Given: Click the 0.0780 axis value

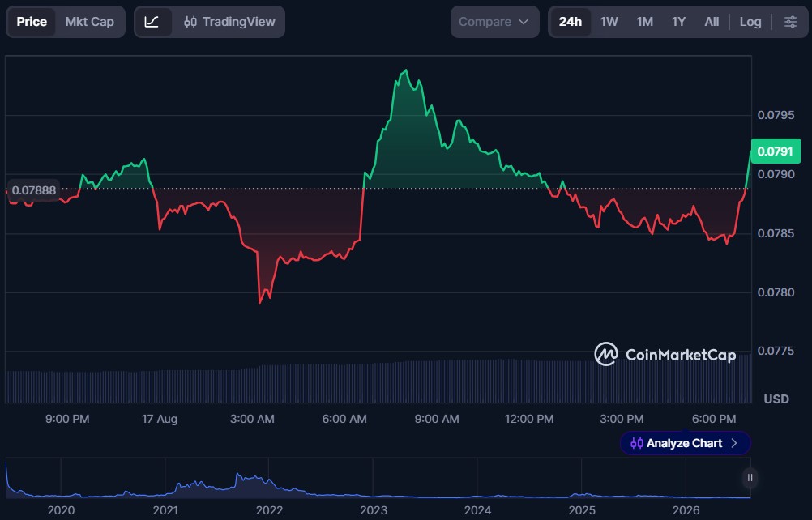Looking at the screenshot, I should [x=776, y=292].
